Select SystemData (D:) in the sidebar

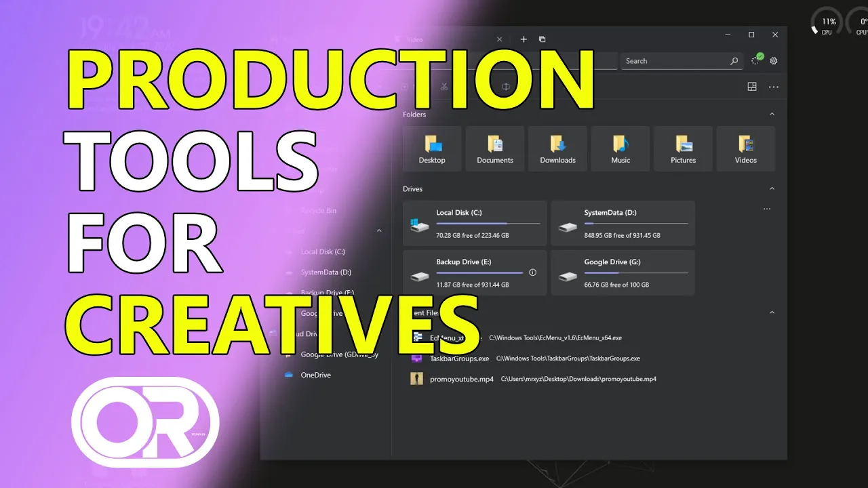325,272
